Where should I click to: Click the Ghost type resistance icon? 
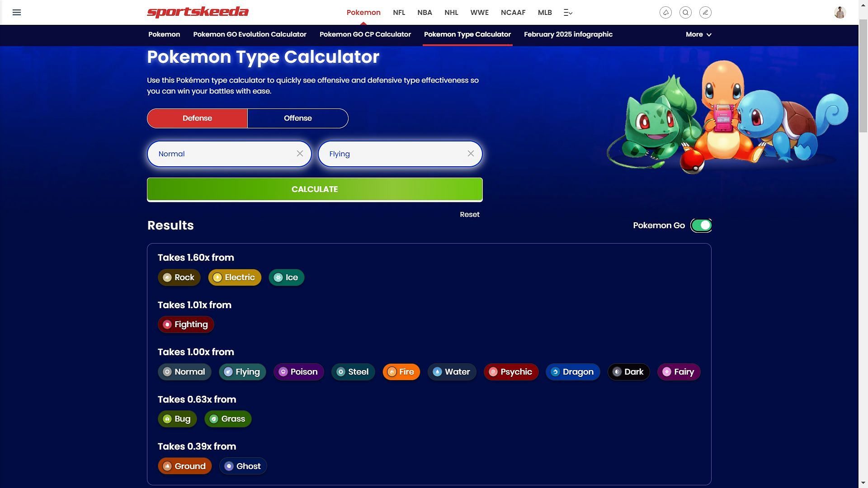[229, 465]
